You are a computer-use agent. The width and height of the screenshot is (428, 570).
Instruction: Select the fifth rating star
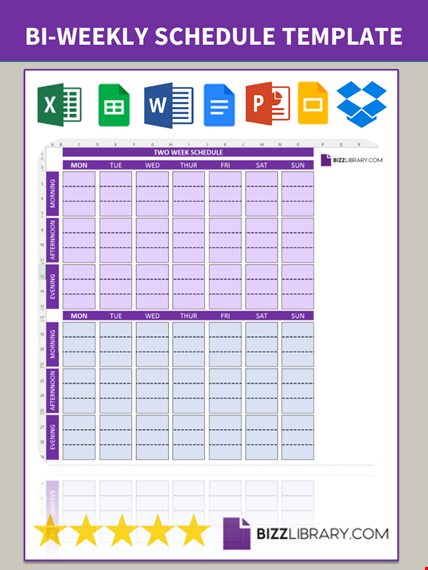(x=193, y=530)
